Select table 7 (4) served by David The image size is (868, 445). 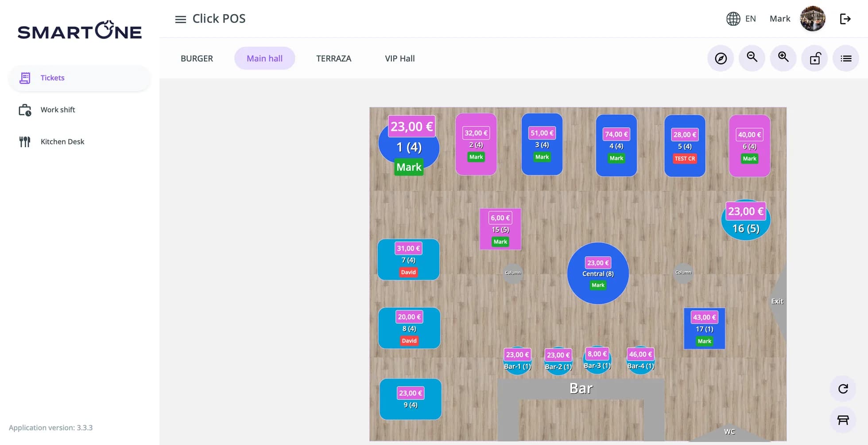tap(408, 260)
